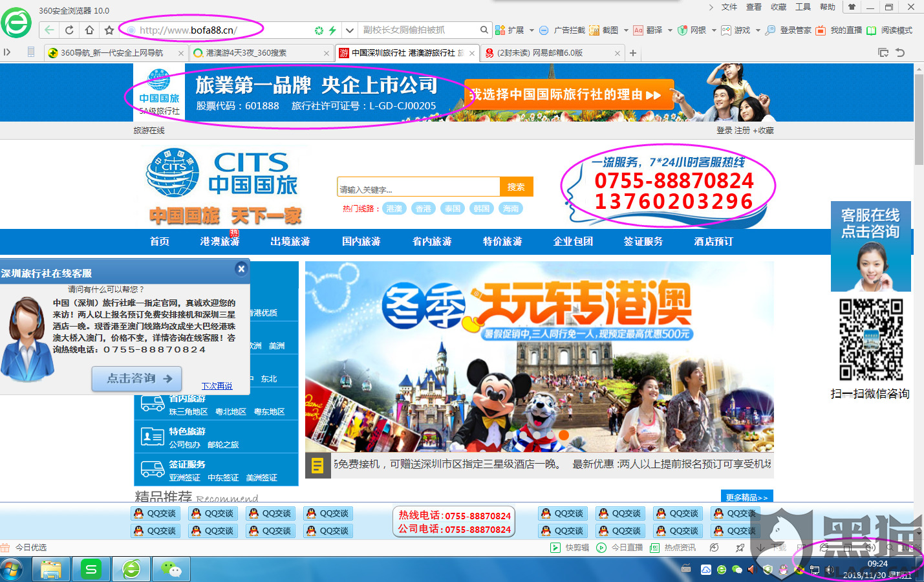Expand the sidebar toggle arrow left of tabs
The height and width of the screenshot is (582, 924).
[7, 52]
